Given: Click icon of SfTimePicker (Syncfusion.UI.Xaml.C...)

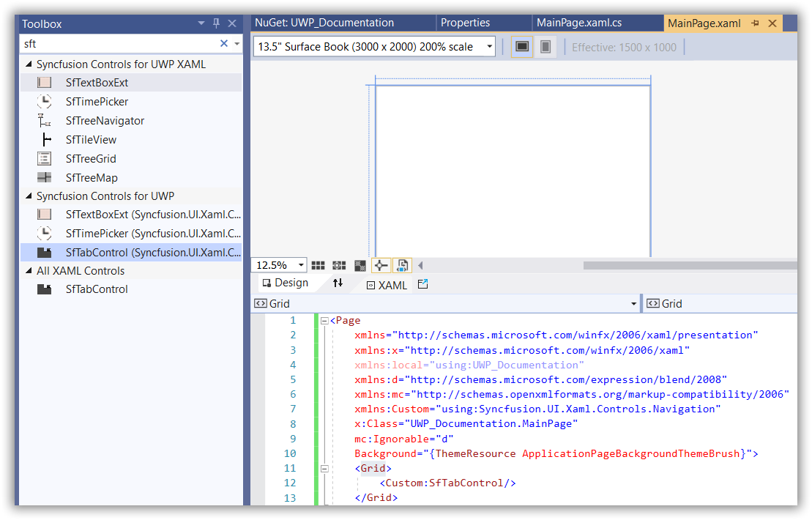Looking at the screenshot, I should [45, 234].
